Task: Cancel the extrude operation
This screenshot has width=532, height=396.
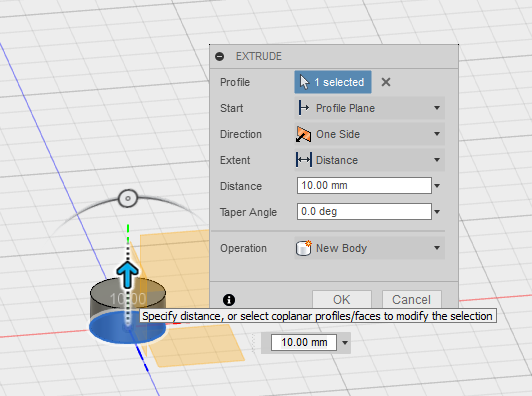Action: 412,299
